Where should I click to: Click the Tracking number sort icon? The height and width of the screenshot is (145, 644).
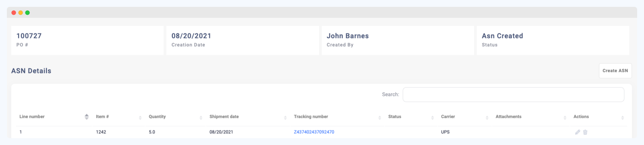pyautogui.click(x=379, y=118)
